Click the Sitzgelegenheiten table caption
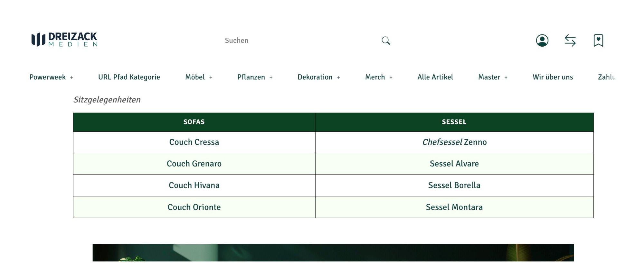The width and height of the screenshot is (644, 263). (x=107, y=100)
